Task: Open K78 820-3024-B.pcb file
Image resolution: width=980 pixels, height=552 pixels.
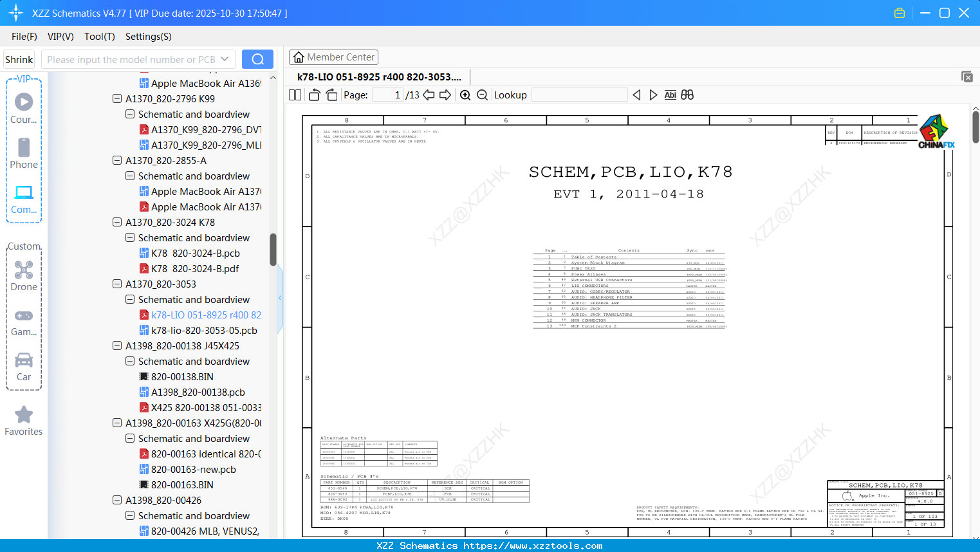Action: coord(190,253)
